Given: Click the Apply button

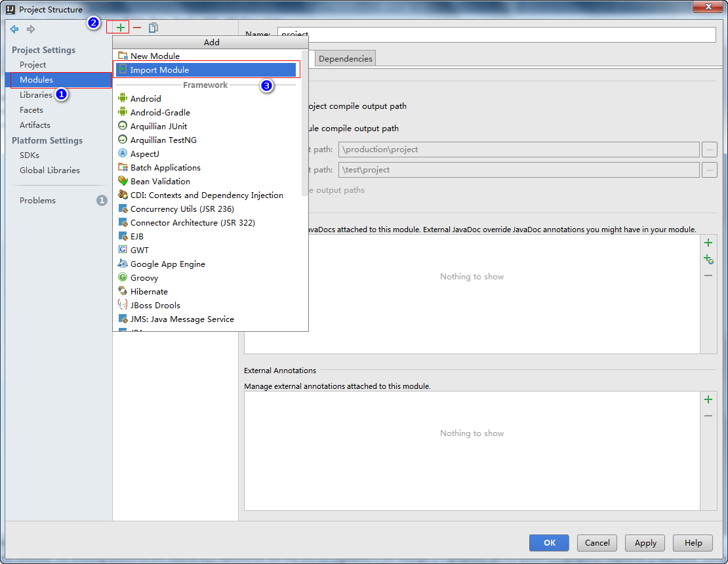Looking at the screenshot, I should coord(645,542).
